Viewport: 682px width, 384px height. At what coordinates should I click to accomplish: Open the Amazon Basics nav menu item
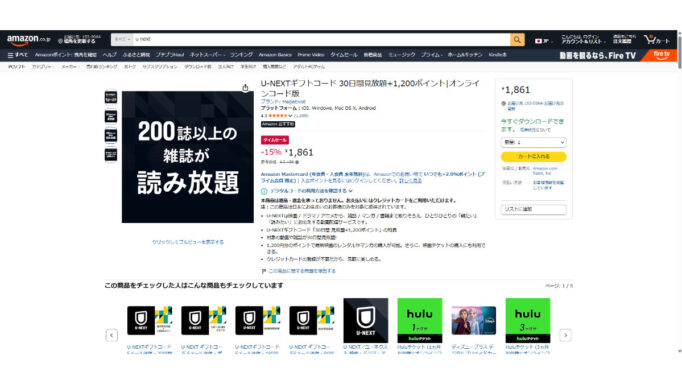(x=275, y=55)
